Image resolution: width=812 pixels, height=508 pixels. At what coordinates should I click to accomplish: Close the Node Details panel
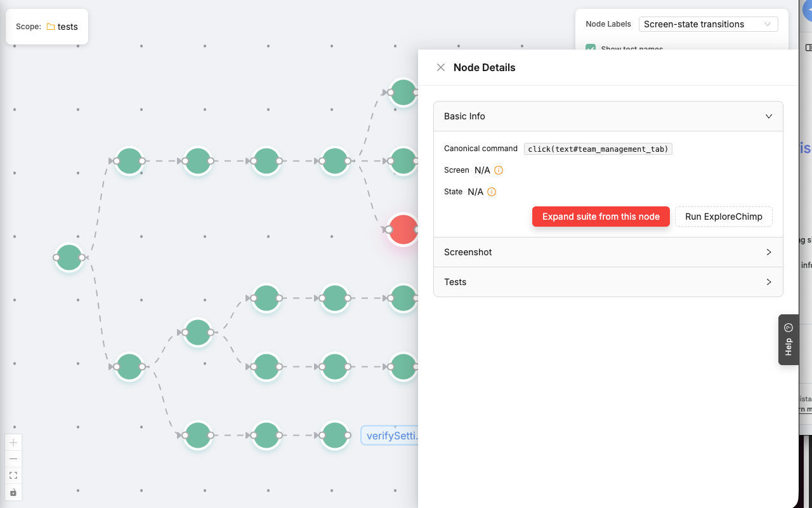coord(441,67)
